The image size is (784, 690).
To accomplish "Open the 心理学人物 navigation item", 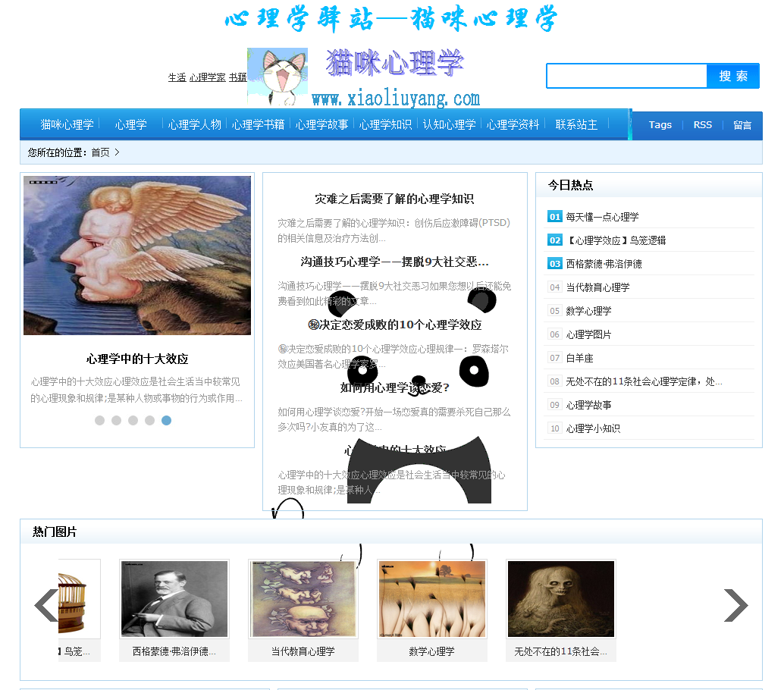I will point(195,124).
